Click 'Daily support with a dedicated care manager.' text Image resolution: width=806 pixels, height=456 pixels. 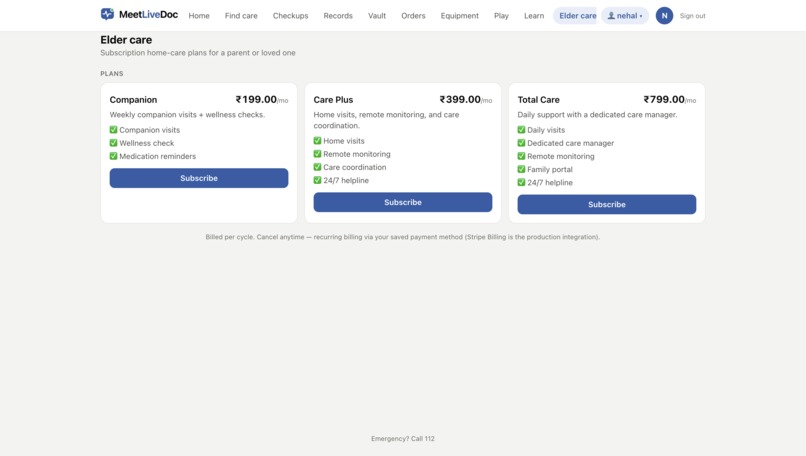[x=597, y=115]
